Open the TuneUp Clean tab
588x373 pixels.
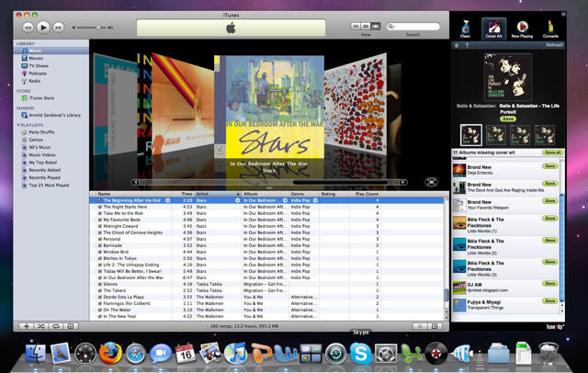tap(466, 28)
